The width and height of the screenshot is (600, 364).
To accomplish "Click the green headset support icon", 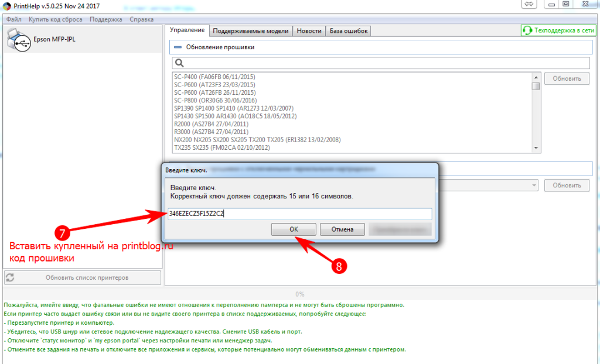I will 527,30.
